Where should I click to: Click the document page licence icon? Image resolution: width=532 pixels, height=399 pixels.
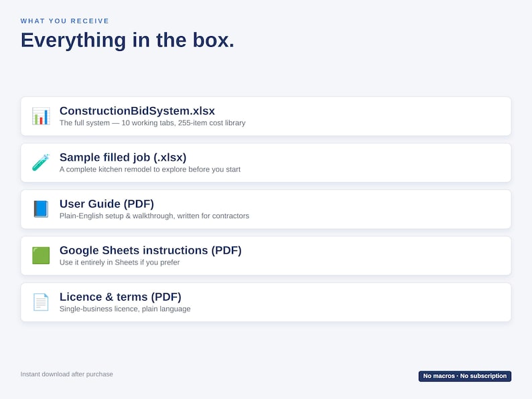click(x=41, y=302)
